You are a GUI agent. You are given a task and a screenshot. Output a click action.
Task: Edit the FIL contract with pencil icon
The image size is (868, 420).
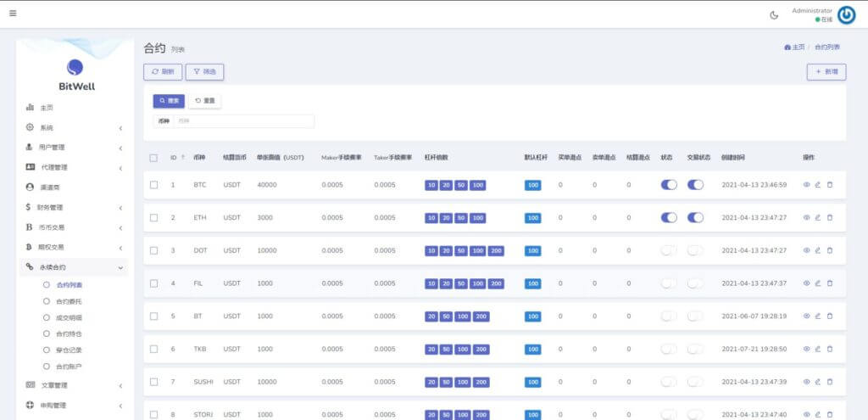(x=818, y=283)
